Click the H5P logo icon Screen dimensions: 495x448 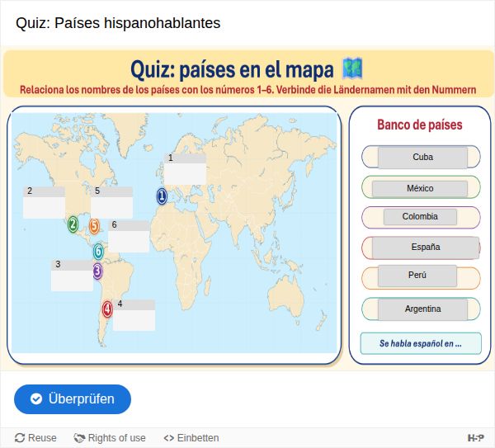tap(475, 437)
